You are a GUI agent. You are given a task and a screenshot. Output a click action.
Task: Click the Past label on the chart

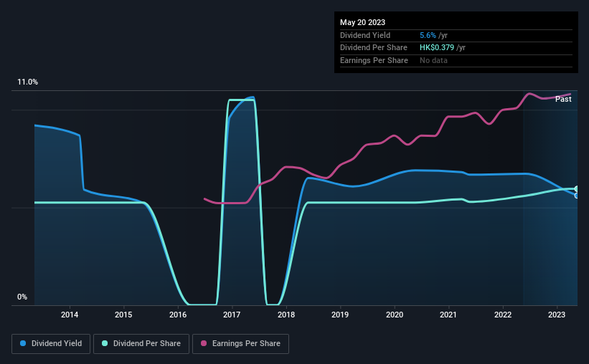click(x=563, y=99)
